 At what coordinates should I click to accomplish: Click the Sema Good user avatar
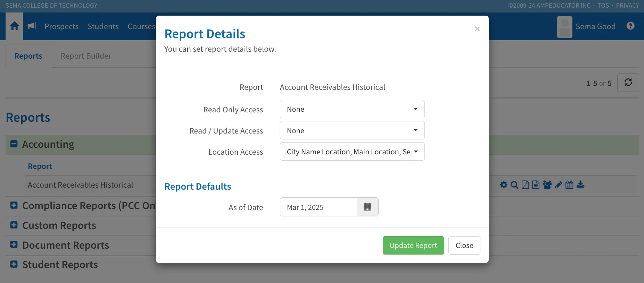point(564,27)
